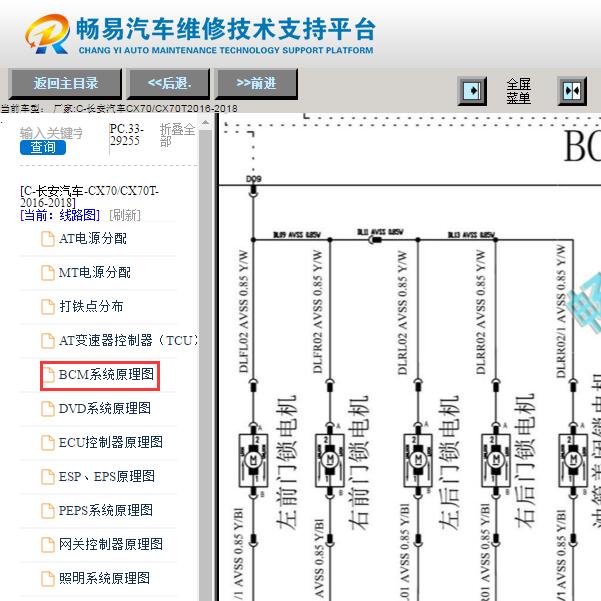Click the 左后门锁电机 label
The height and width of the screenshot is (601, 601).
pyautogui.click(x=448, y=462)
